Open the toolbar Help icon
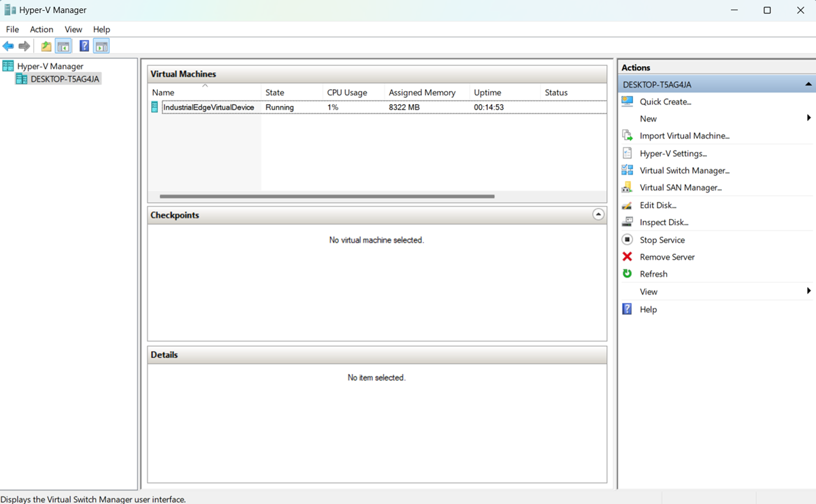 point(84,46)
